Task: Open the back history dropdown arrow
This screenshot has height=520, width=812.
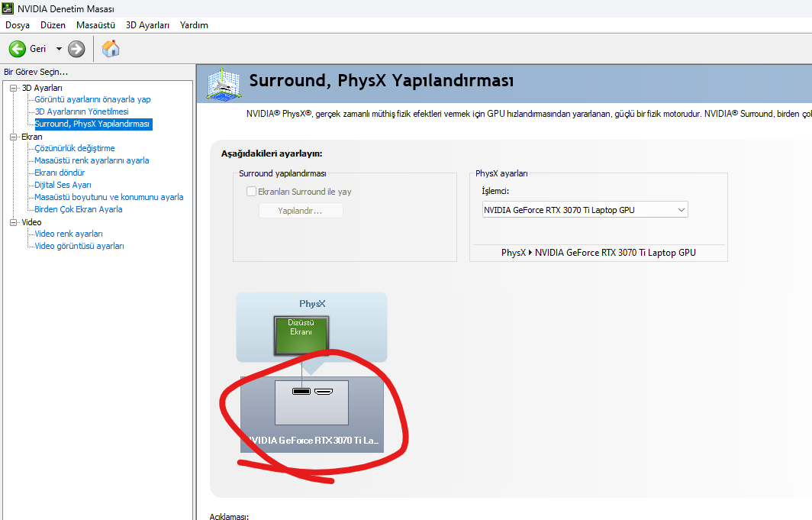Action: point(59,49)
